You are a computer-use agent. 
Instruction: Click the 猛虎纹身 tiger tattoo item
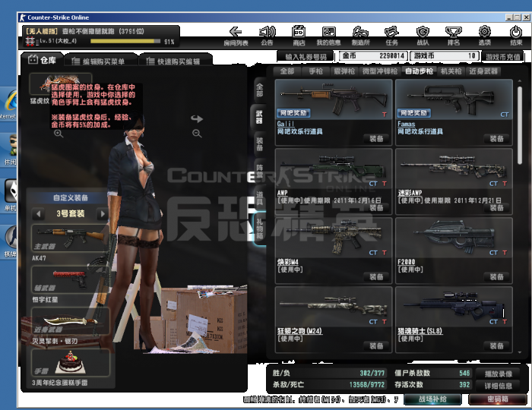point(60,84)
